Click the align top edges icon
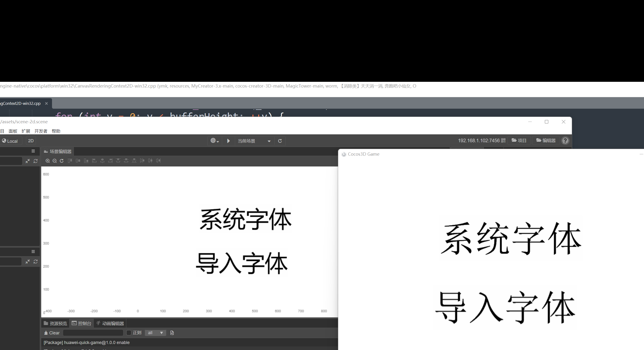Viewport: 644px width, 350px height. tap(70, 161)
